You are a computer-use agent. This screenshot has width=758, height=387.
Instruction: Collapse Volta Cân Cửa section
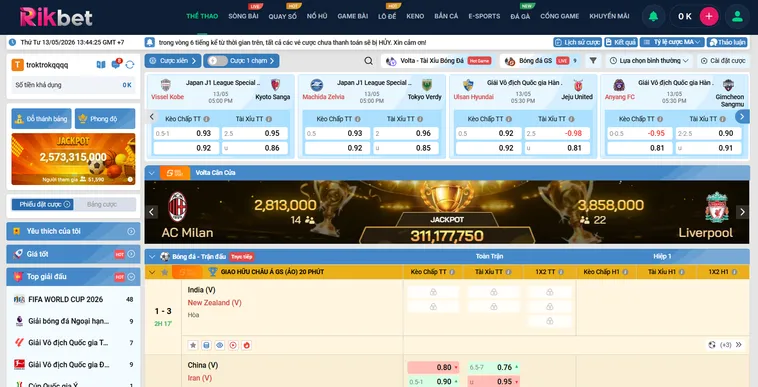pos(152,172)
